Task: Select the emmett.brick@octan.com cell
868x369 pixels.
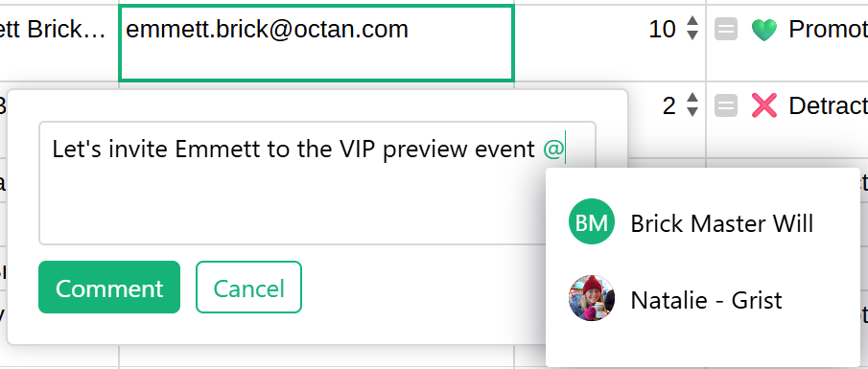Action: [317, 43]
